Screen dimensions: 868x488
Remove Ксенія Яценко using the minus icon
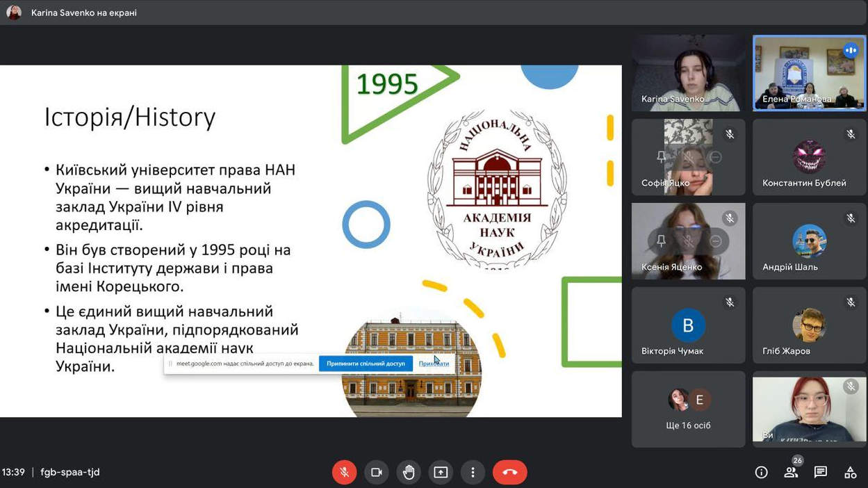(x=715, y=241)
